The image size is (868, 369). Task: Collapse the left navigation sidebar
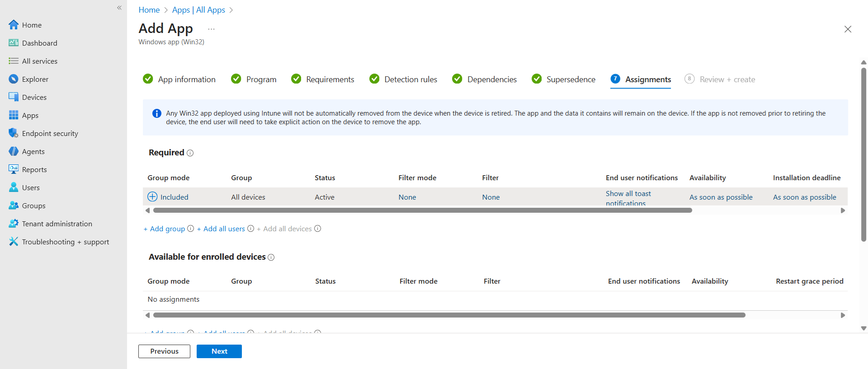119,8
